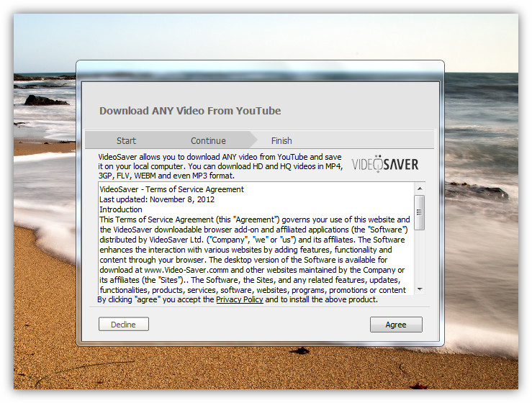This screenshot has width=532, height=403.
Task: Click 'www.Video-Saver.comm' text in the agreement
Action: coord(186,270)
